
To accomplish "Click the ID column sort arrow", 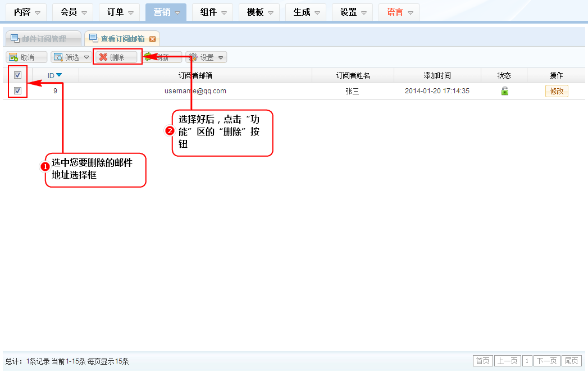I will [x=59, y=75].
